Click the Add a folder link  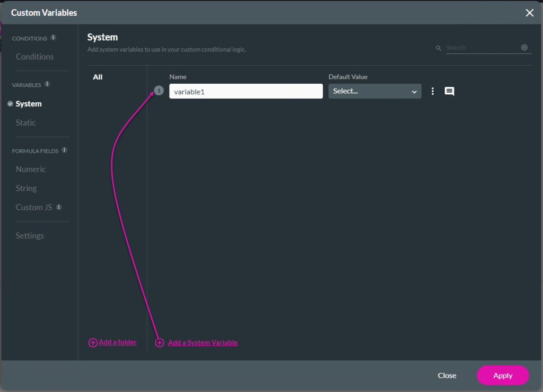(117, 342)
